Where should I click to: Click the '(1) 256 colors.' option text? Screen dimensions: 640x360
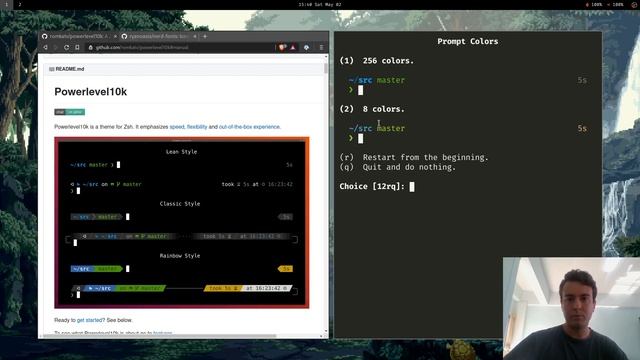376,61
